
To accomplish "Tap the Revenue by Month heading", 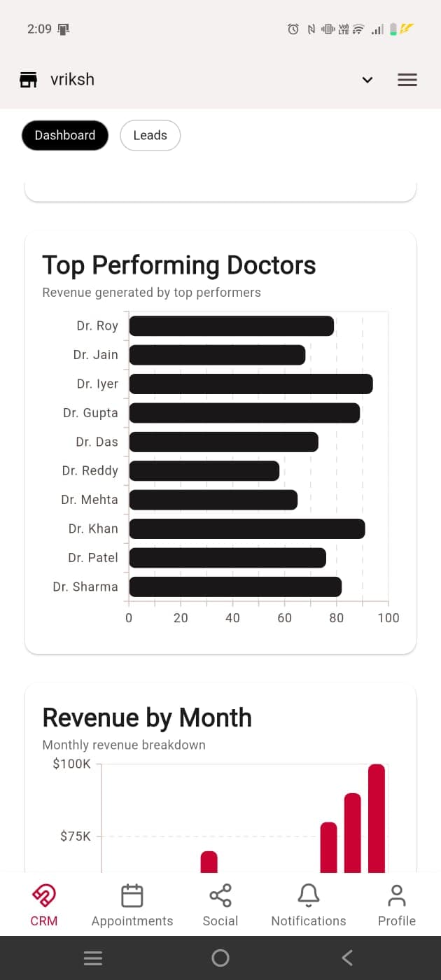I will coord(147,717).
